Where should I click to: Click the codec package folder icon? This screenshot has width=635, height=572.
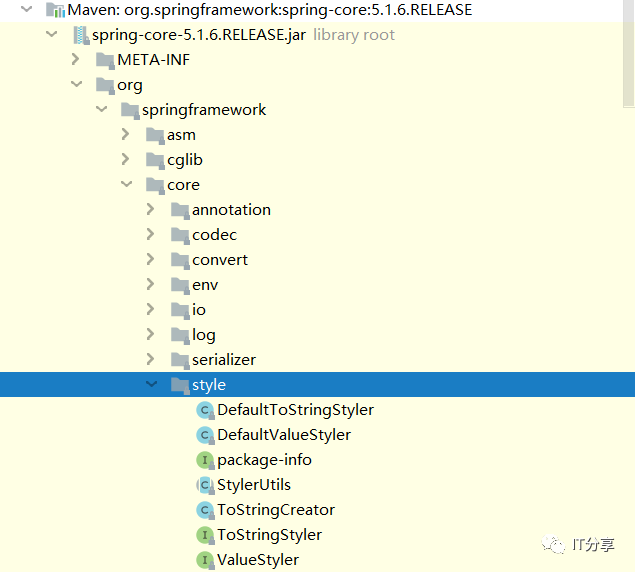click(181, 235)
